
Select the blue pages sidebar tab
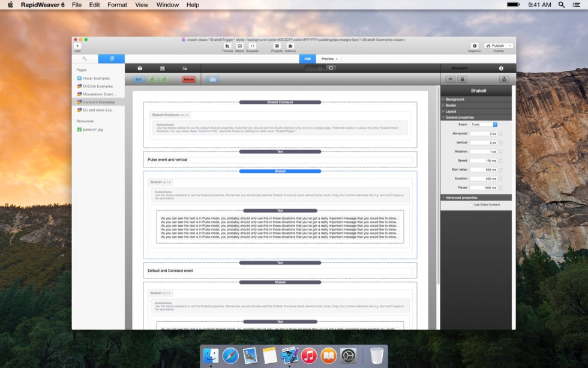(112, 59)
